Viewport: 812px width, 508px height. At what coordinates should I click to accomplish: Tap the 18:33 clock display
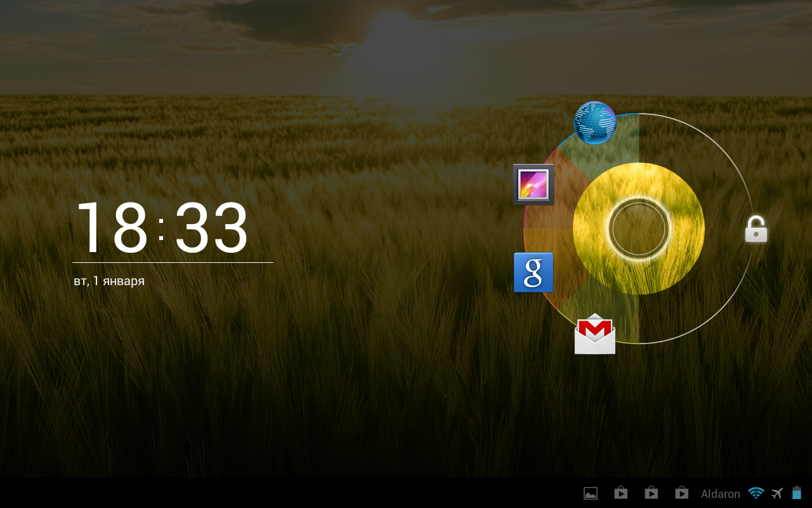(162, 229)
